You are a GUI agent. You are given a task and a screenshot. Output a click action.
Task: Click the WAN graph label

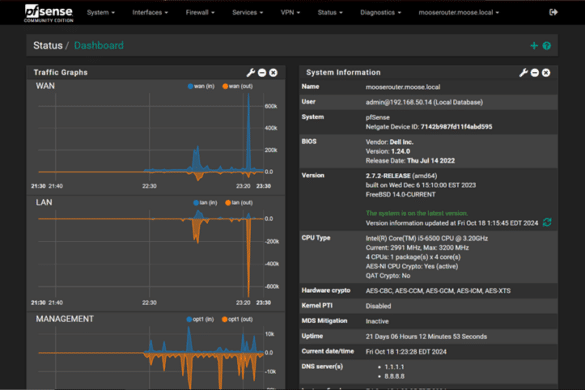tap(45, 86)
